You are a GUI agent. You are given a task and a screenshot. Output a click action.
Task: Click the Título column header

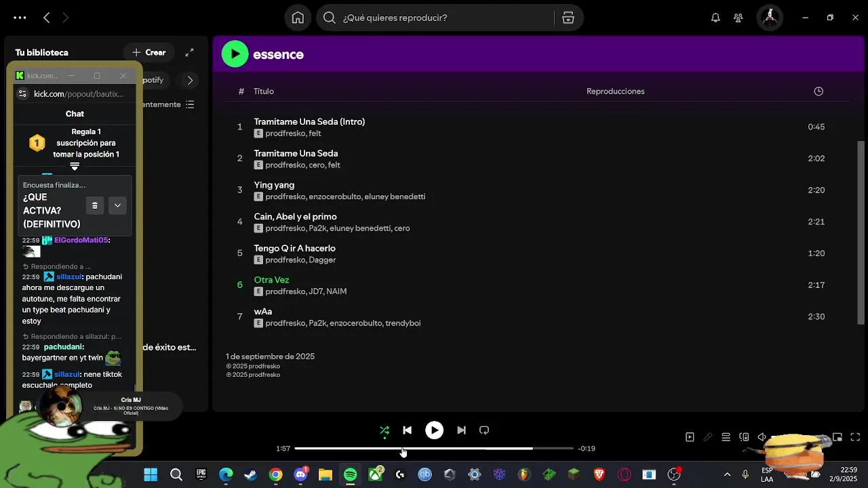[264, 91]
